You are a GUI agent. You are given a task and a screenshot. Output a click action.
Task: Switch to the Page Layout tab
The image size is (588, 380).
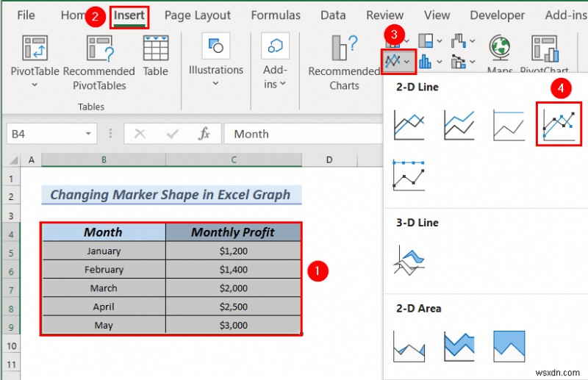[198, 15]
